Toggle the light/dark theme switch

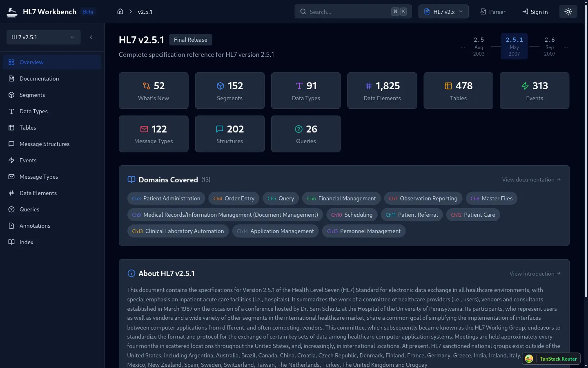pos(568,11)
